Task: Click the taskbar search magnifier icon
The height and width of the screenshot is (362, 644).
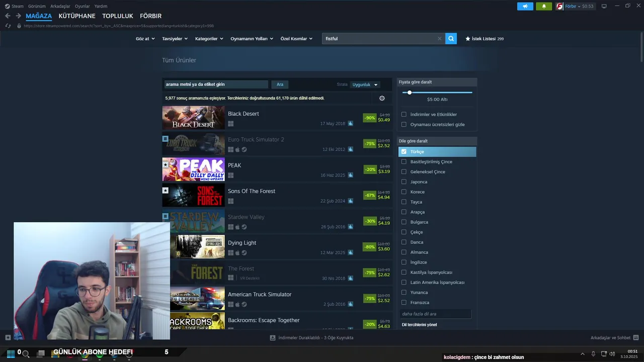Action: coord(26,353)
